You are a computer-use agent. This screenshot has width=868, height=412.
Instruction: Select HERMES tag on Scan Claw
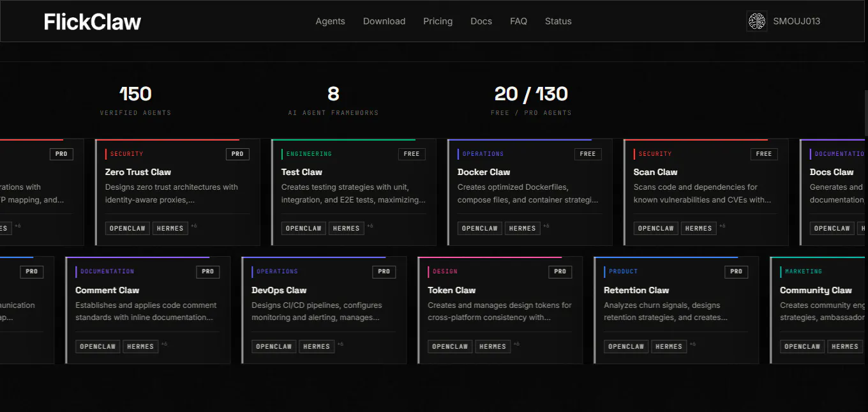[x=699, y=229]
